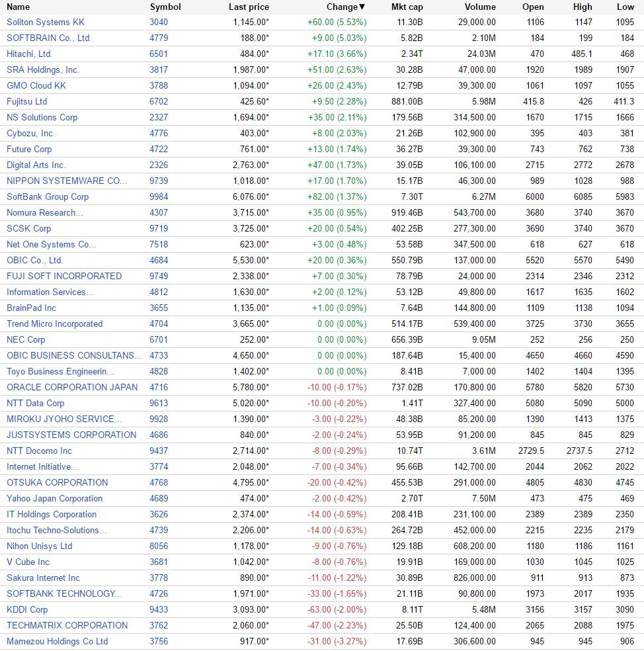Image resolution: width=644 pixels, height=651 pixels.
Task: Click ticker symbol 9437
Action: (x=159, y=451)
